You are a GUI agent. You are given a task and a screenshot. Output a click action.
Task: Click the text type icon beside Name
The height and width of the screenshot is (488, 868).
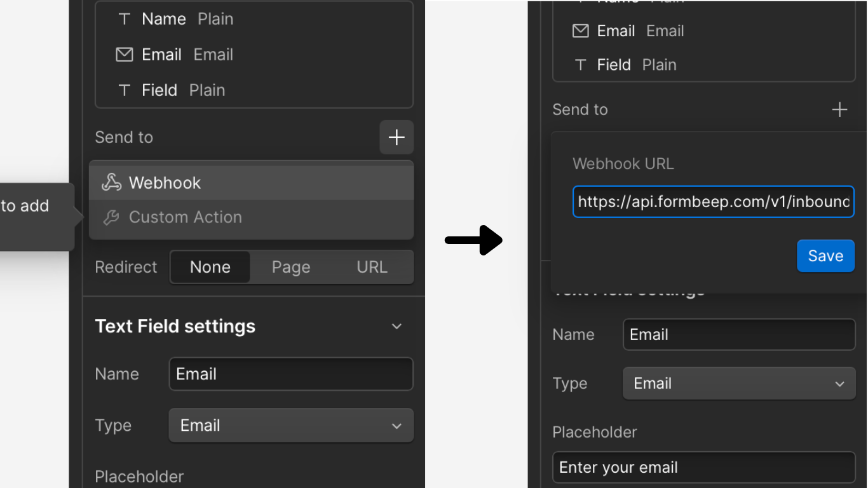point(125,18)
